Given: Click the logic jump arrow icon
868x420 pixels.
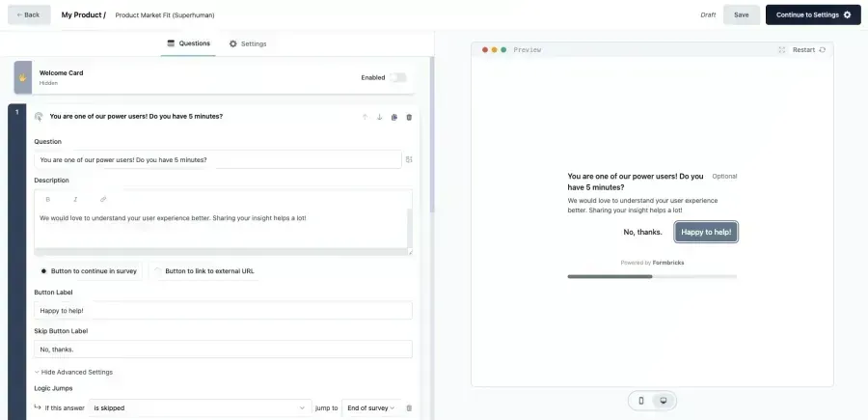Looking at the screenshot, I should click(38, 407).
